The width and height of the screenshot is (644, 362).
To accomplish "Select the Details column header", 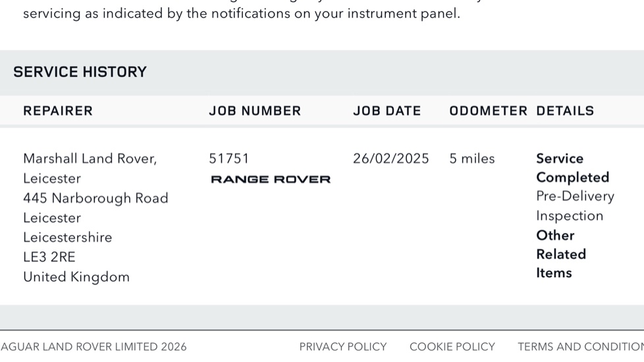I will (x=565, y=111).
